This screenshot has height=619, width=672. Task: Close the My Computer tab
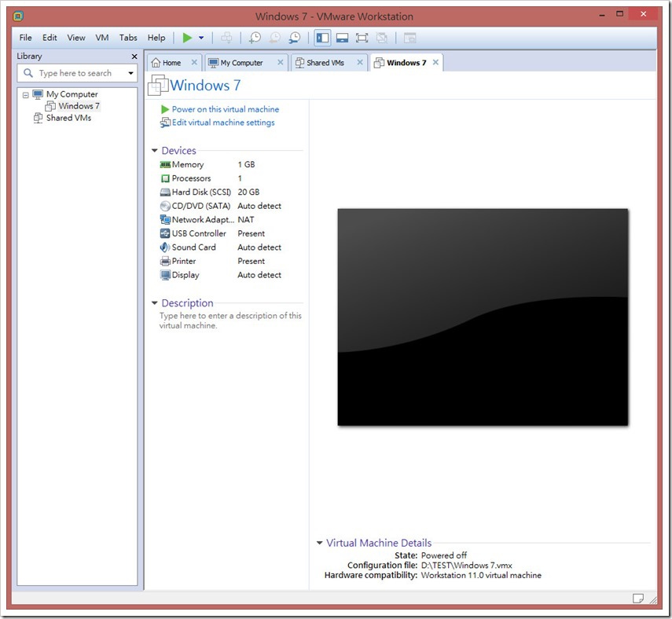click(281, 63)
